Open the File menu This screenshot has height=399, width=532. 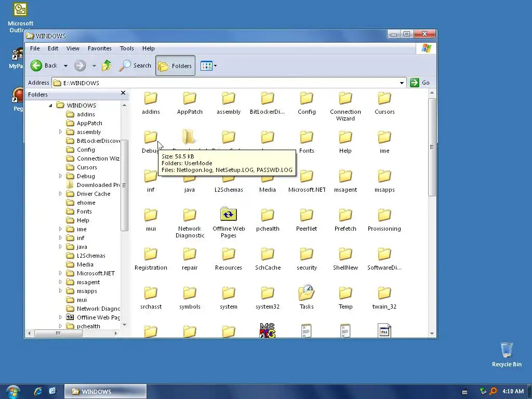click(35, 48)
